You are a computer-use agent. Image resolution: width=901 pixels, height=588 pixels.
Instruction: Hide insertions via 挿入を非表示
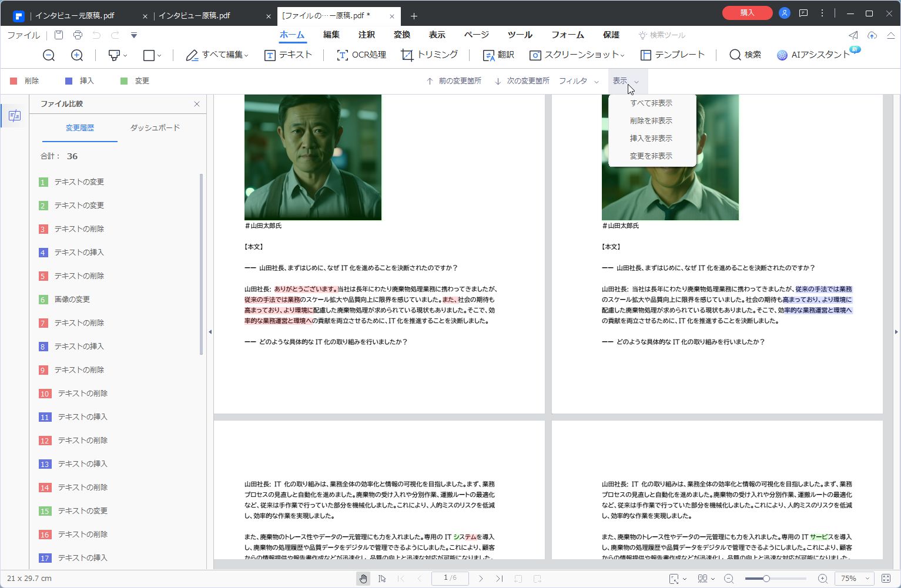(x=652, y=137)
